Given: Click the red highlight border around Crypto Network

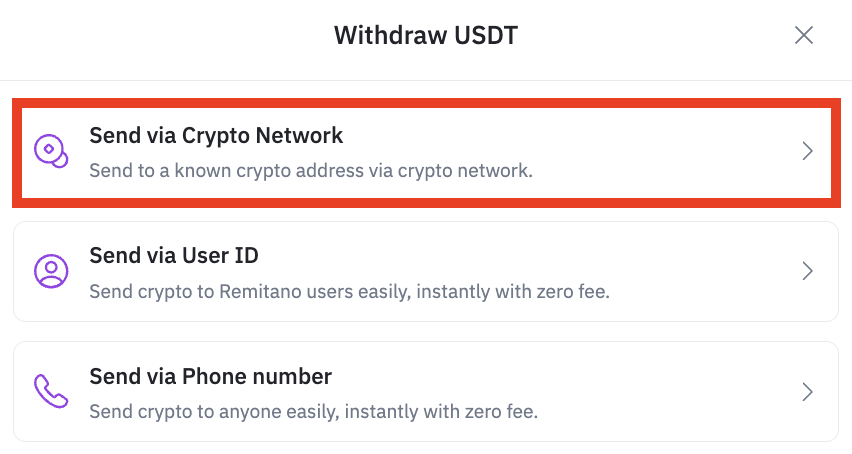Looking at the screenshot, I should (x=425, y=101).
